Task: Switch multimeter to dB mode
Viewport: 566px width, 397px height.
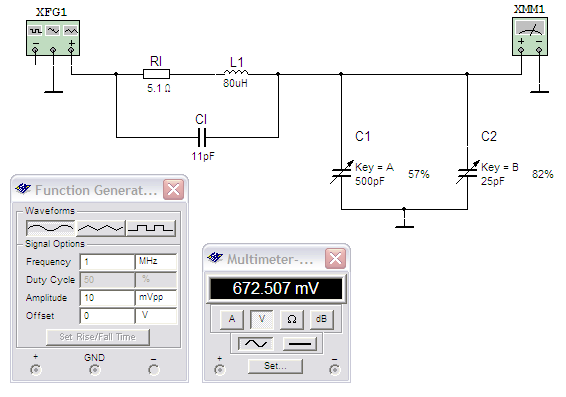Action: 321,319
